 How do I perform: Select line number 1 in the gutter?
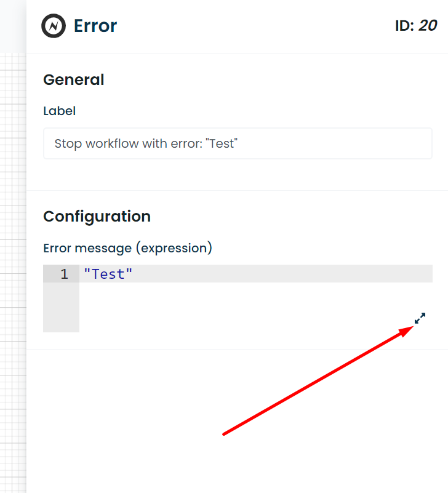pos(64,273)
